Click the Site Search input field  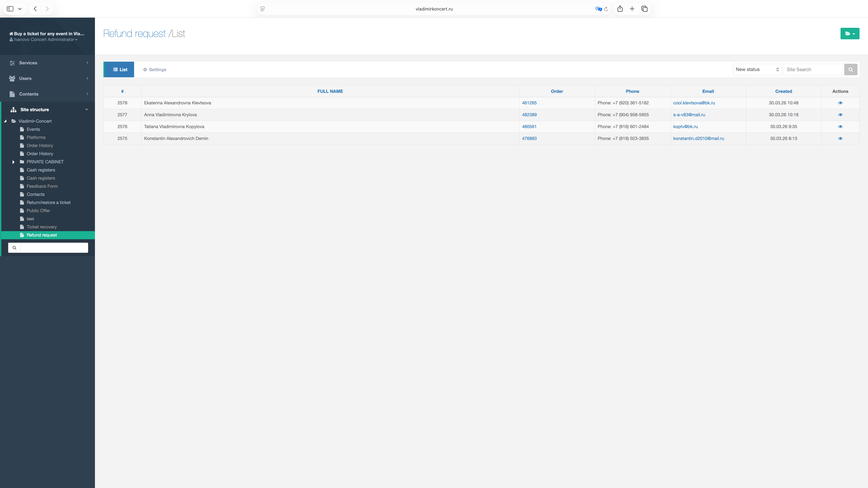click(813, 69)
